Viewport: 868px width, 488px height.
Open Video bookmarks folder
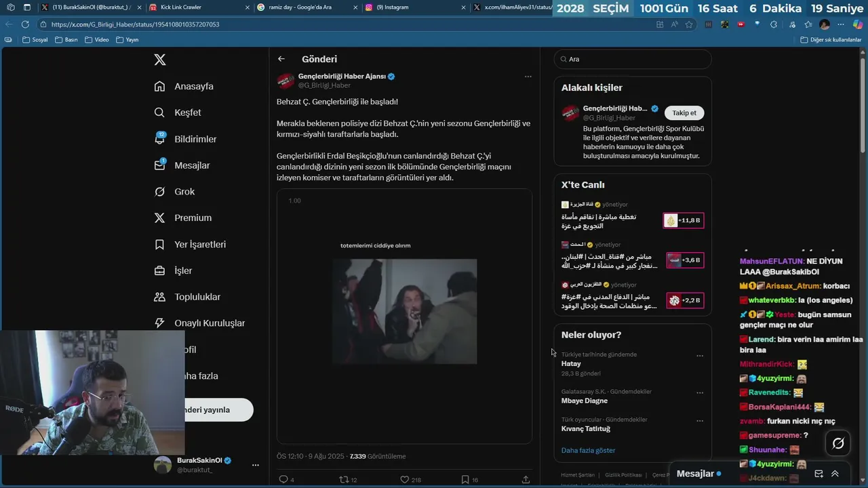(97, 40)
